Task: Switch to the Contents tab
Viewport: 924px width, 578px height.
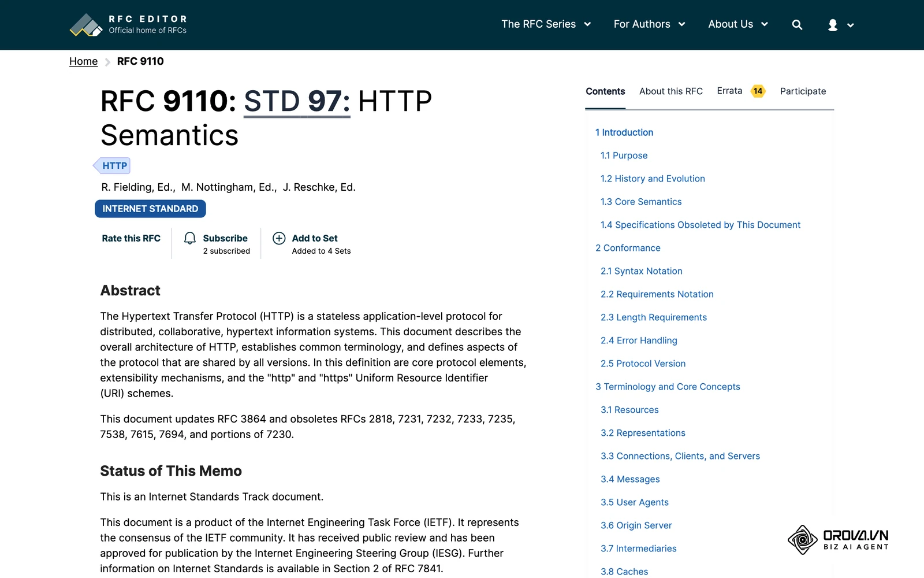Action: (605, 91)
